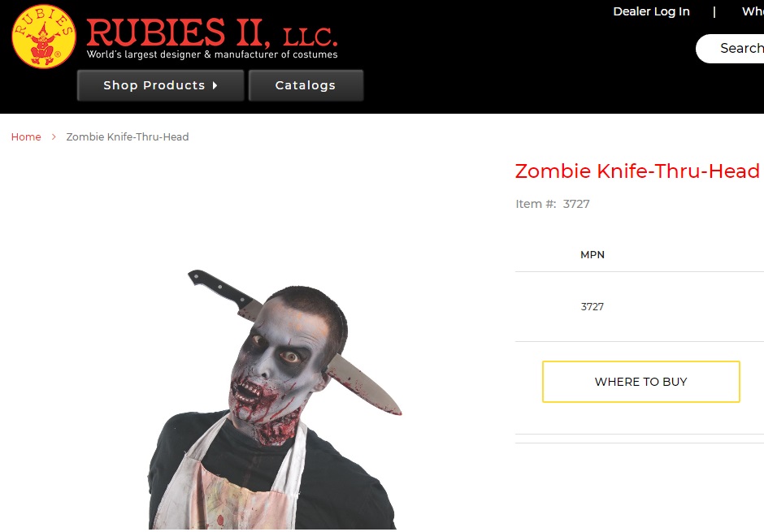Expand the Shop Products arrow icon
Image resolution: width=764 pixels, height=532 pixels.
tap(215, 85)
